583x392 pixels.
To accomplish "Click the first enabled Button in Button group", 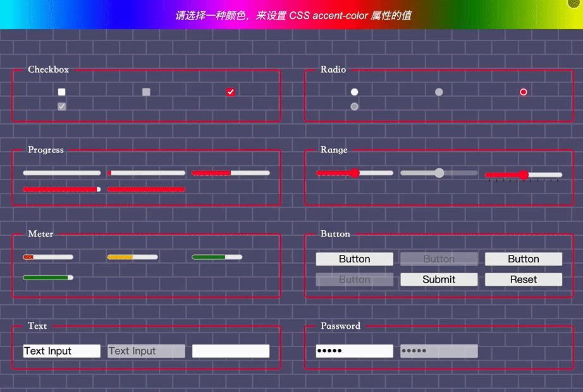I will click(354, 259).
